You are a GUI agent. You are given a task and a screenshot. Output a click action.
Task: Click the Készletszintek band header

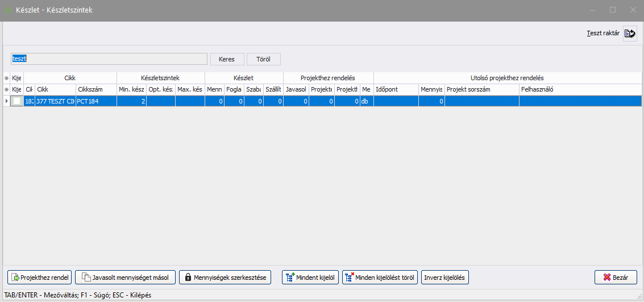point(160,78)
